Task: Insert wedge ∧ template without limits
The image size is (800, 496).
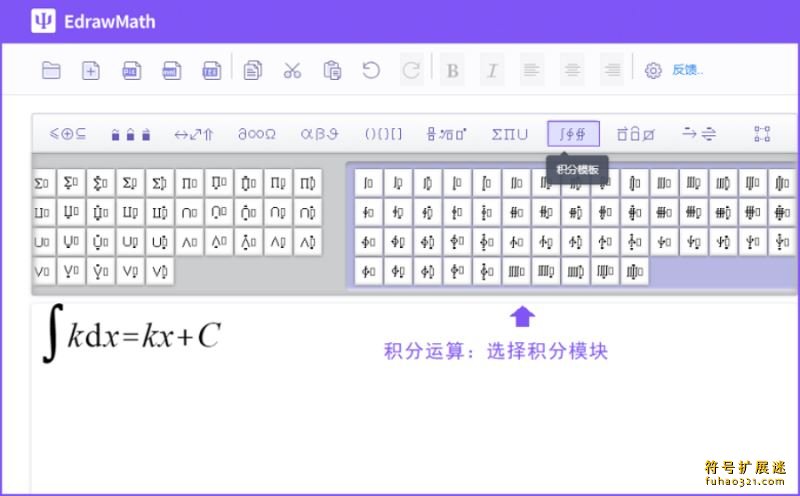Action: (189, 241)
